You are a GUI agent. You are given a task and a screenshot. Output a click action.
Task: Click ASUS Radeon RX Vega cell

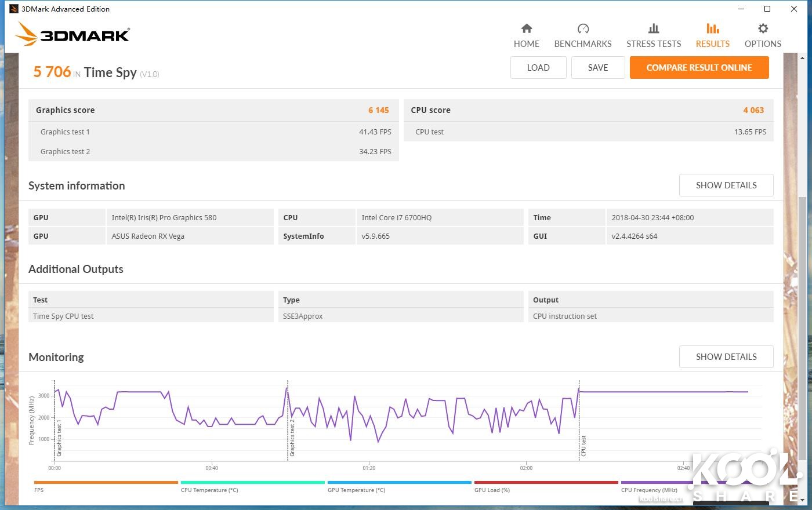point(190,236)
